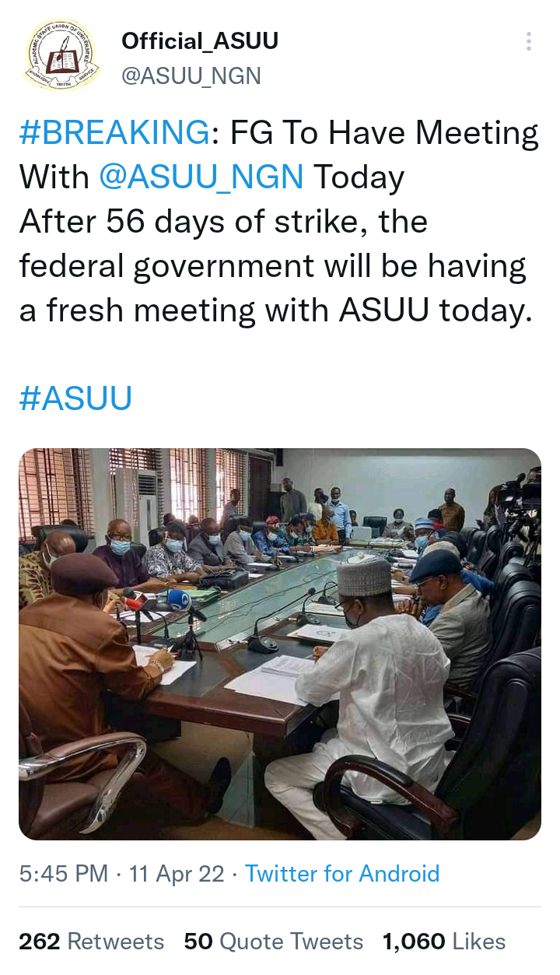560x975 pixels.
Task: Click the Official_ASUU display name
Action: 200,41
